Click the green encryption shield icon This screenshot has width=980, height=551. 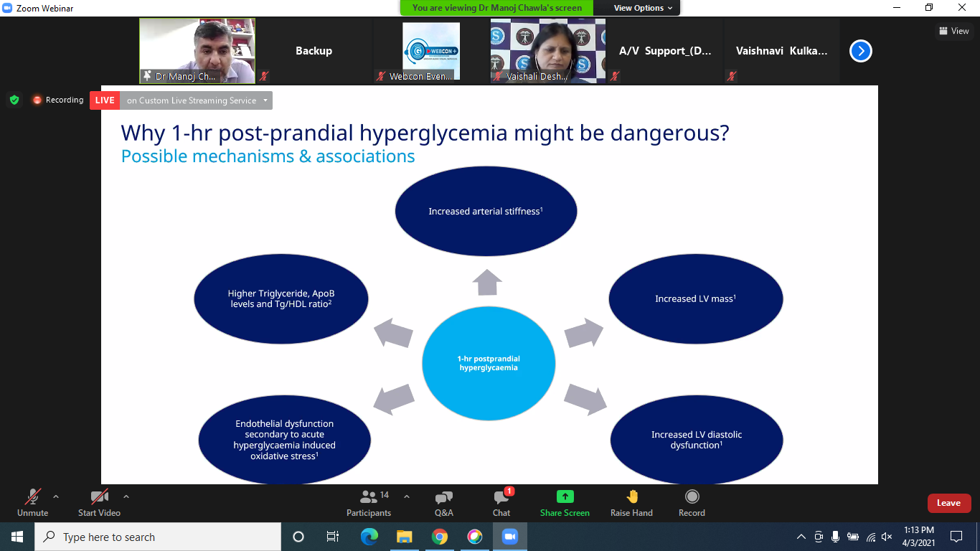(x=14, y=100)
